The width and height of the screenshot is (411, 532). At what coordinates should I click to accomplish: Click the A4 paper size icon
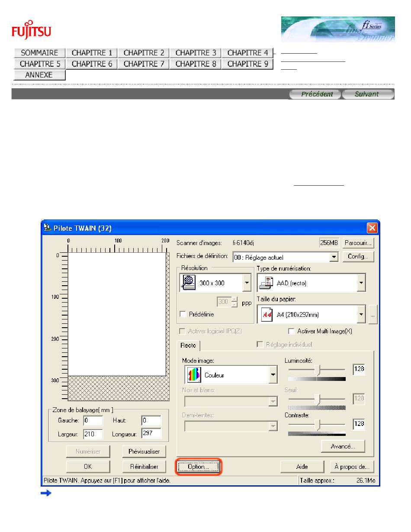tap(267, 315)
